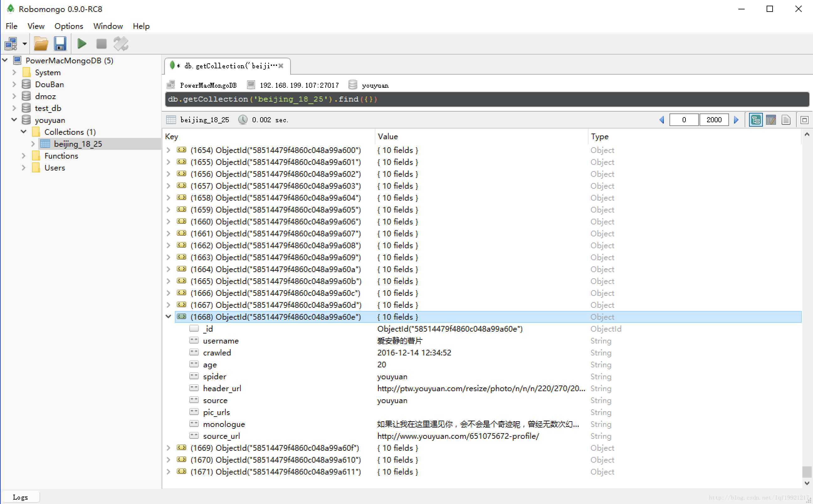Open the Logs panel button

(x=20, y=497)
